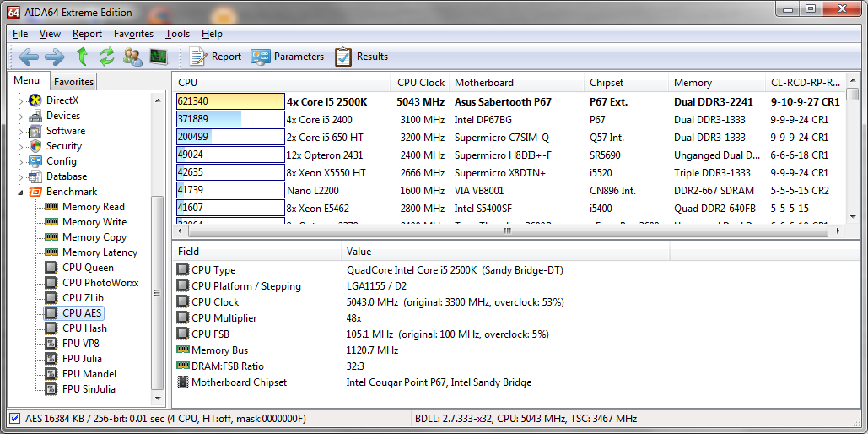Toggle the status bar AES checkbox

tap(15, 419)
